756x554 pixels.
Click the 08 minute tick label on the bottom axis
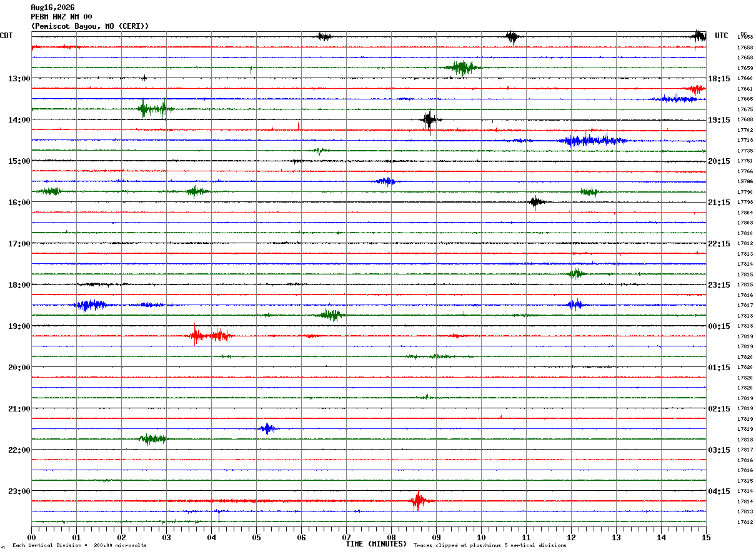[391, 537]
